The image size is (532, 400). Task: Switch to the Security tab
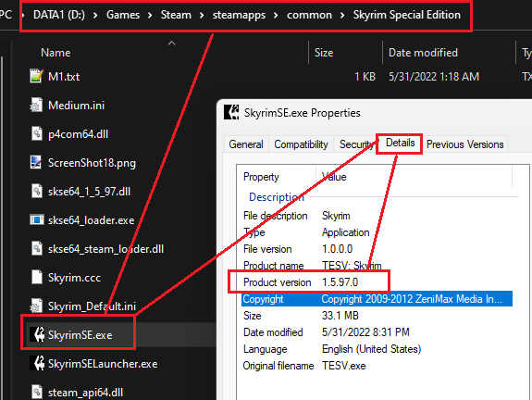[x=355, y=144]
